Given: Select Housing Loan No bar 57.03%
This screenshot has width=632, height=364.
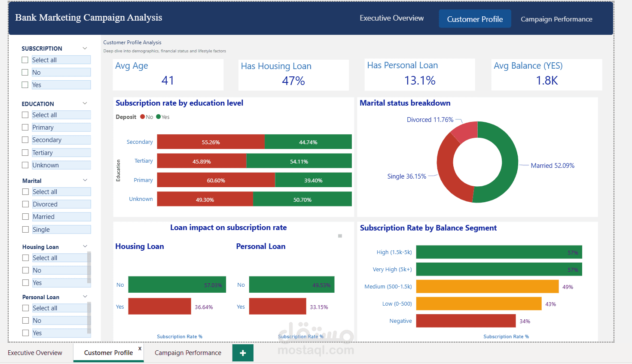Looking at the screenshot, I should coord(177,285).
